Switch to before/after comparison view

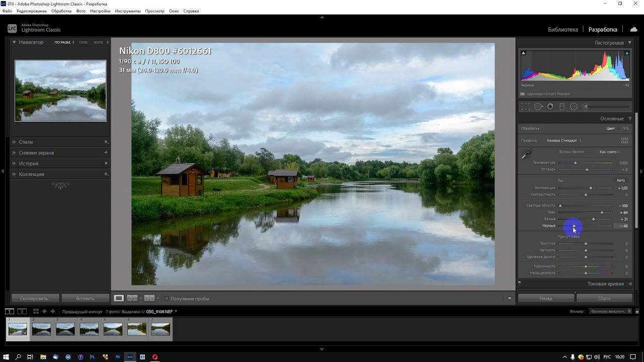[132, 298]
